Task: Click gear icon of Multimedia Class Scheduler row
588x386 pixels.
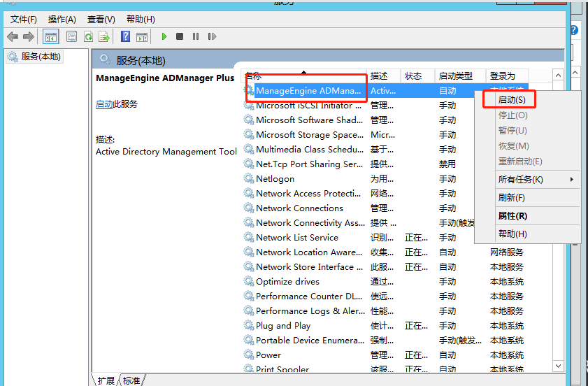Action: point(249,150)
